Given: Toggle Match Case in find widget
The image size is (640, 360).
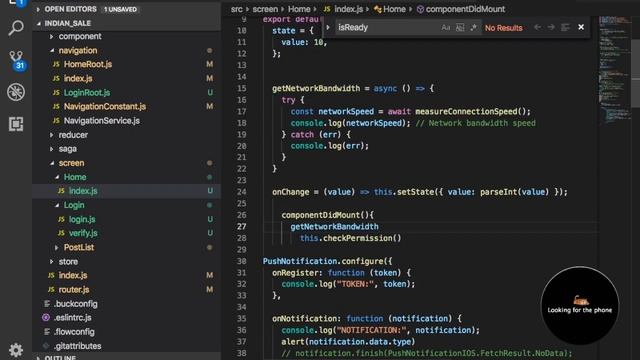Looking at the screenshot, I should pos(446,28).
